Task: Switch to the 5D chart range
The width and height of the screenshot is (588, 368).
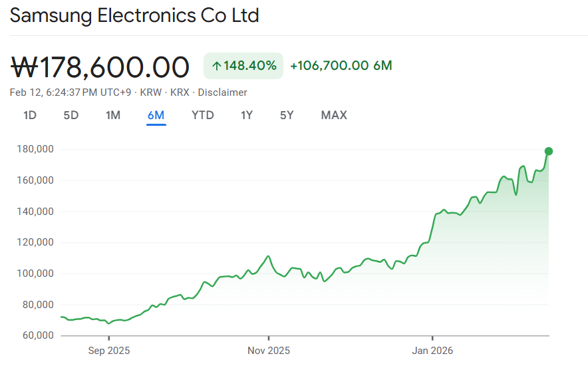Action: coord(71,115)
